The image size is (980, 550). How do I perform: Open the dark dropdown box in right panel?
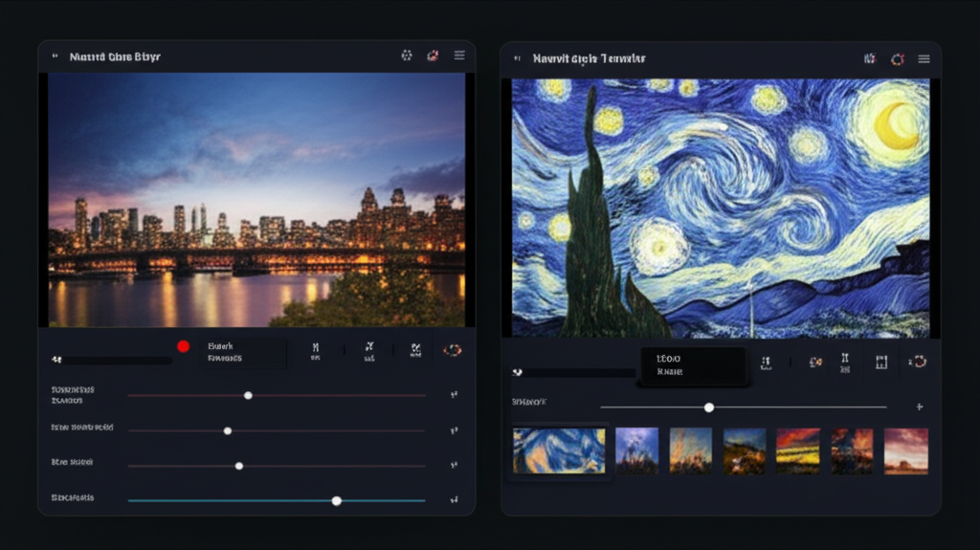pyautogui.click(x=693, y=365)
